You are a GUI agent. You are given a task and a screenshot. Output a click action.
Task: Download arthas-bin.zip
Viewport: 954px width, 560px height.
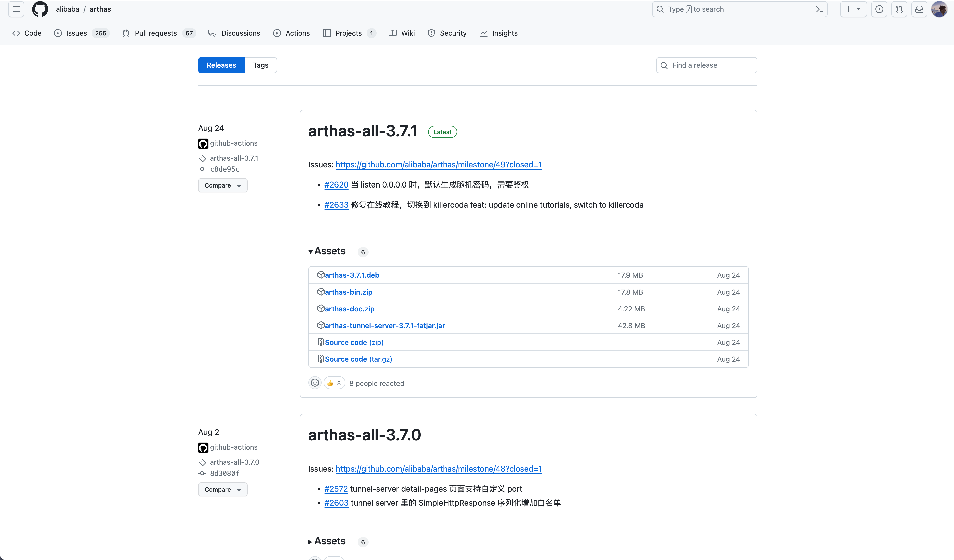click(x=349, y=292)
